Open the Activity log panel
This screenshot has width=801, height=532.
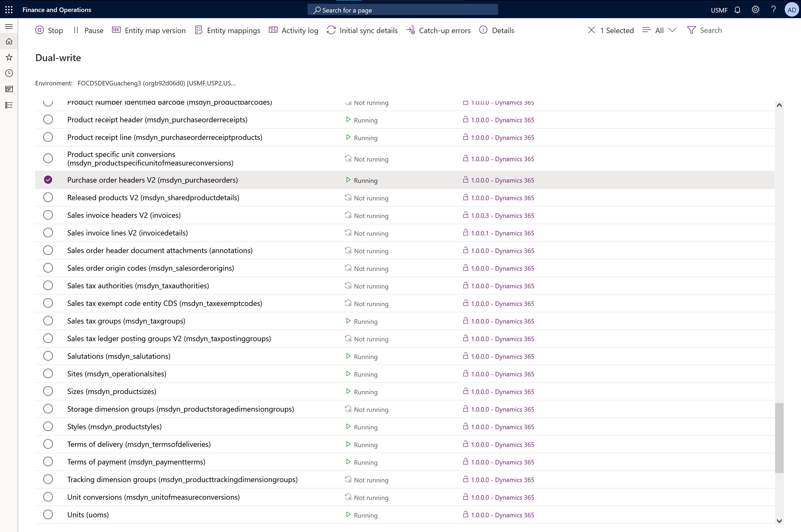(x=300, y=30)
